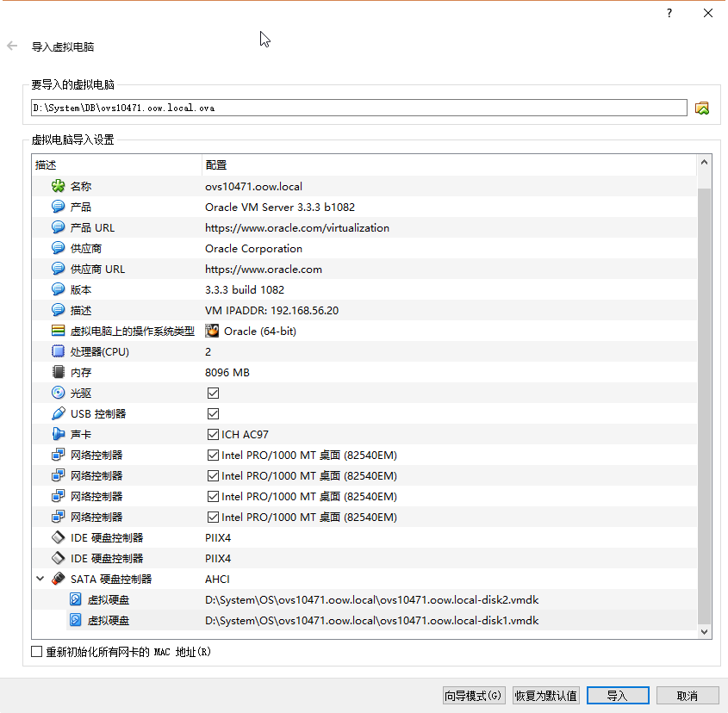Viewport: 728px width, 713px height.
Task: Click the 名称 row green clover icon
Action: click(58, 186)
